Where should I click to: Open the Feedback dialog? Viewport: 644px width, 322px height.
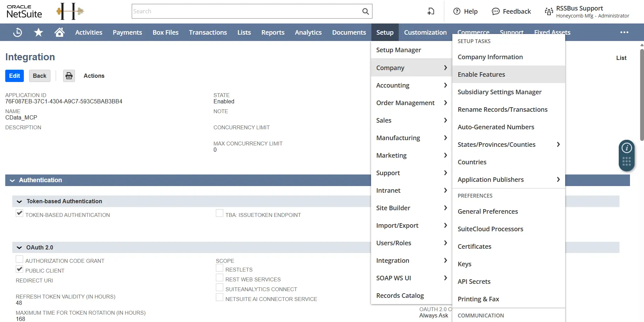tap(511, 11)
